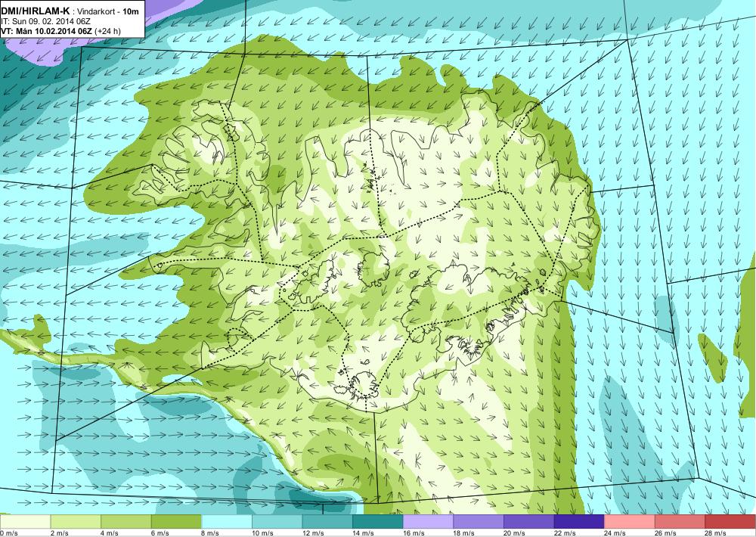Image resolution: width=756 pixels, height=537 pixels.
Task: Click the lavender 16 m/s legend swatch
Action: click(x=428, y=522)
